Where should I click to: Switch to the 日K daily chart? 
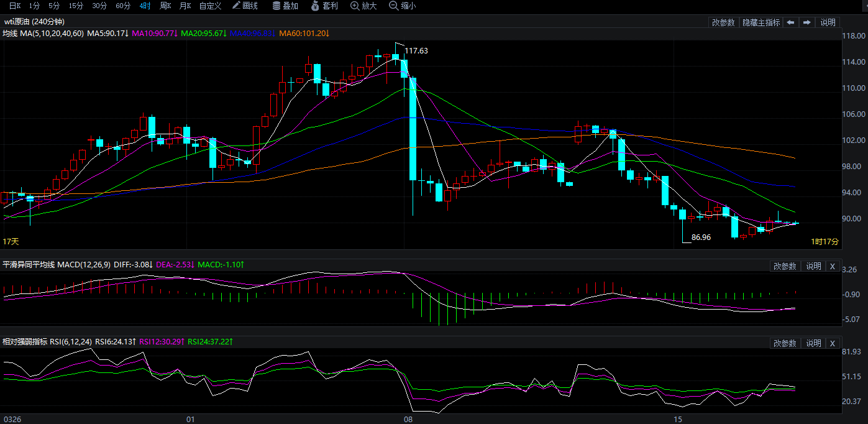coord(15,6)
